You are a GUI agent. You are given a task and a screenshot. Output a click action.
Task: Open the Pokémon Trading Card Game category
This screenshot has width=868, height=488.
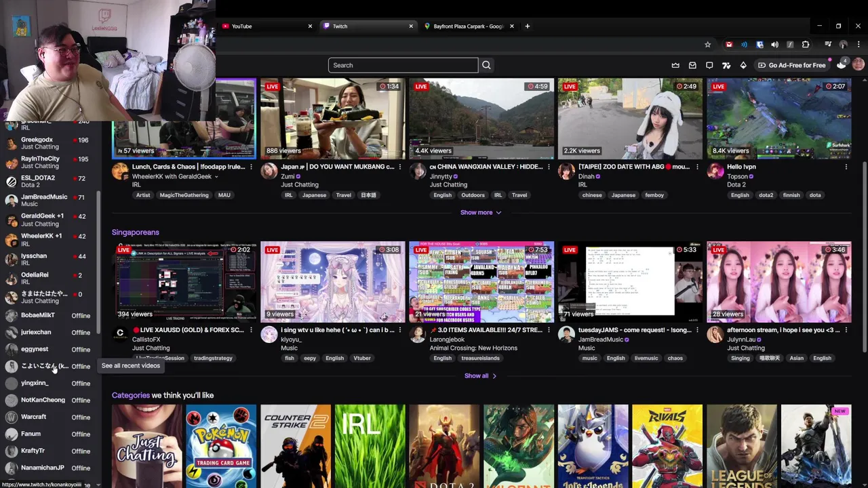[x=221, y=446]
